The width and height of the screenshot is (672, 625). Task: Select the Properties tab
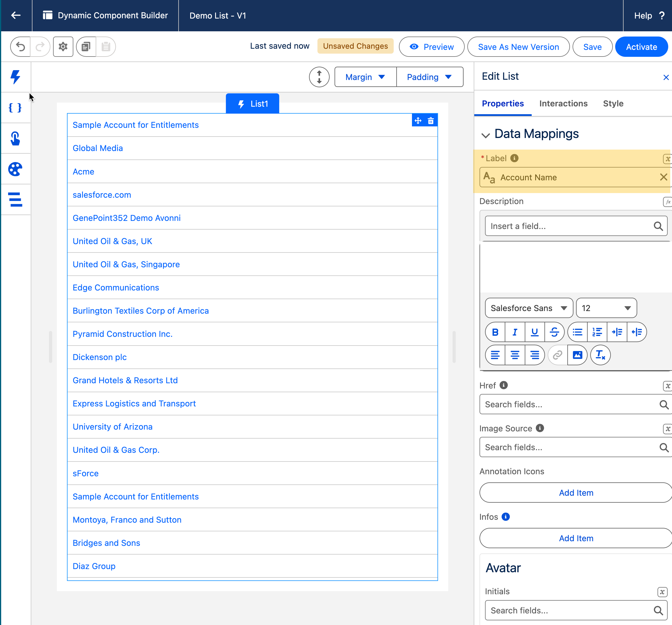point(503,104)
